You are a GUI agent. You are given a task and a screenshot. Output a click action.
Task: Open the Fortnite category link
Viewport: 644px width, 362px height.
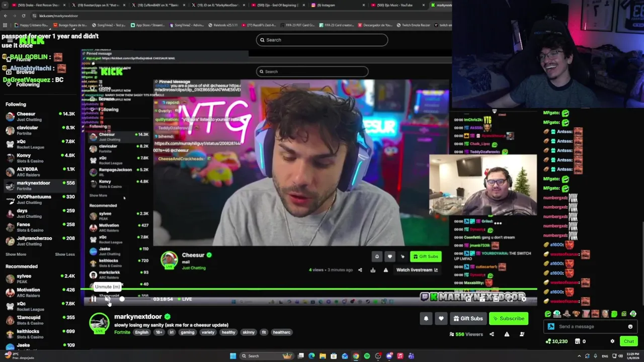click(122, 332)
